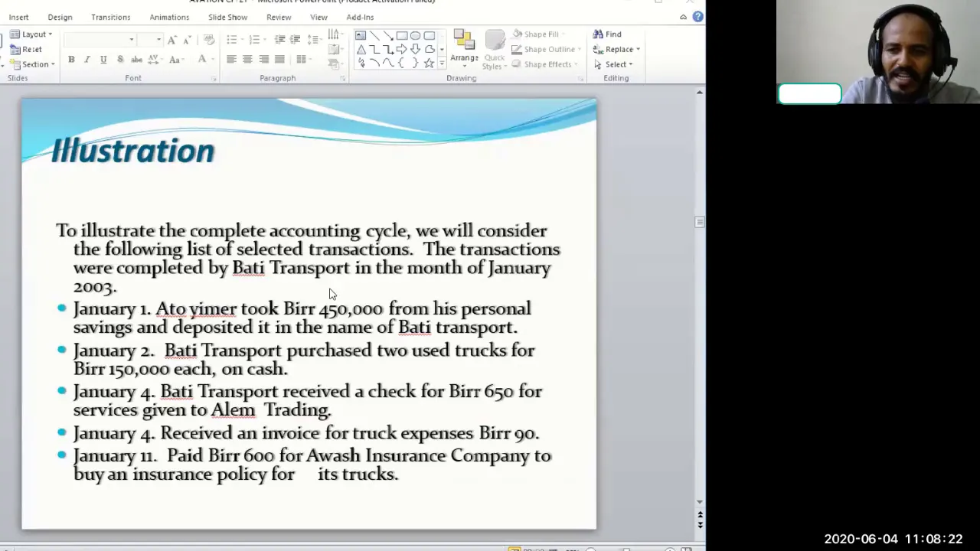Select the oval shape

click(415, 35)
